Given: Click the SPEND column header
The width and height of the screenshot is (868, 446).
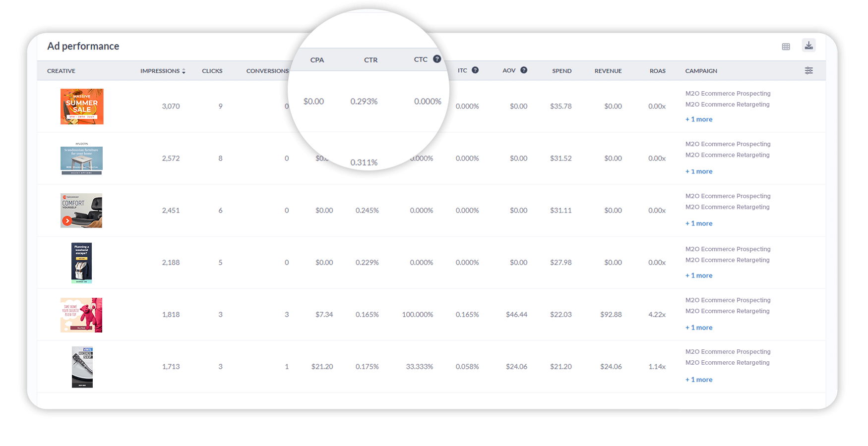Looking at the screenshot, I should click(x=562, y=71).
